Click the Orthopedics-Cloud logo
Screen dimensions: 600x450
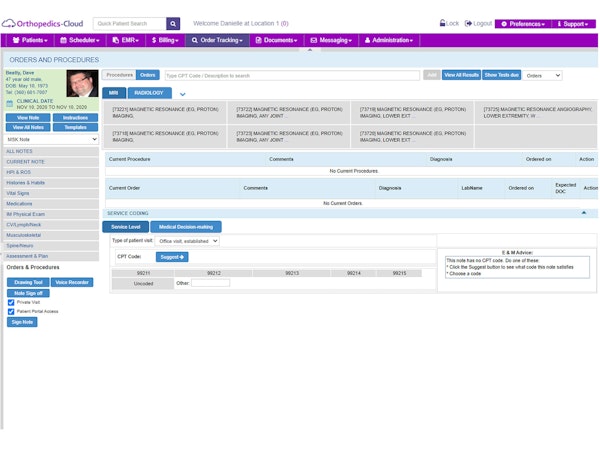(x=42, y=24)
